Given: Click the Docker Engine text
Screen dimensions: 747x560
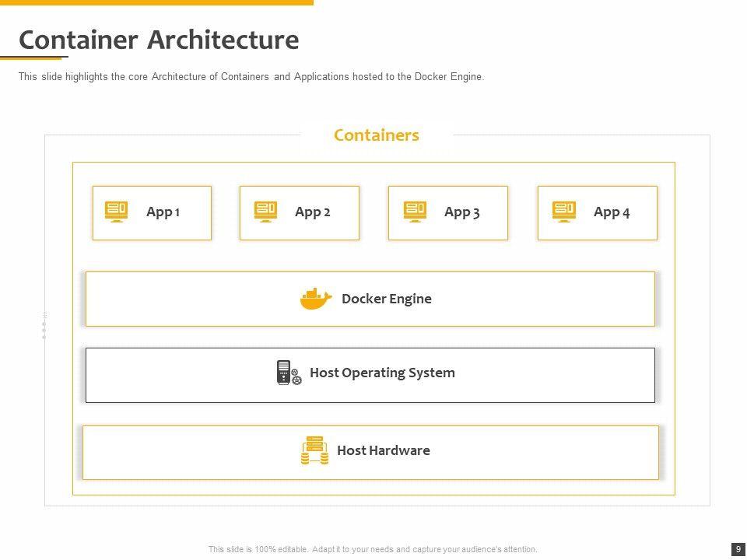Looking at the screenshot, I should point(386,299).
